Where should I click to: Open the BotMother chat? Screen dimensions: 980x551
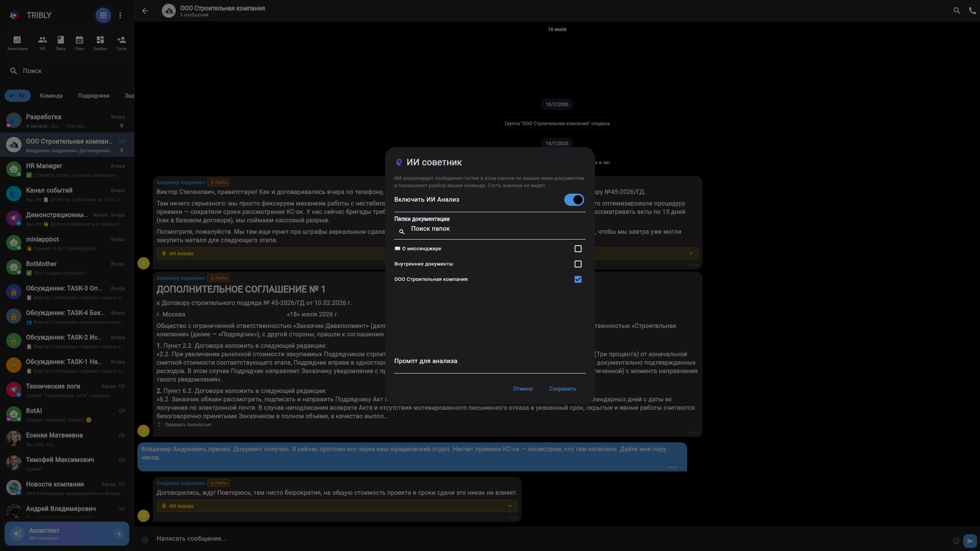coord(67,268)
